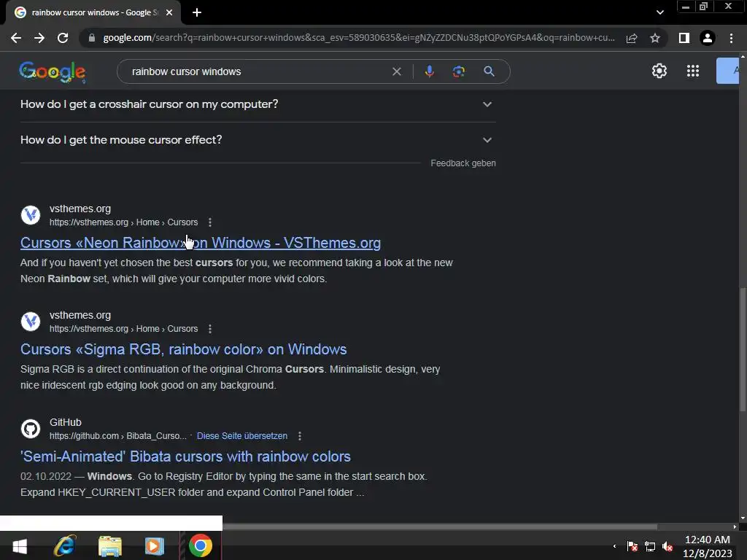Image resolution: width=747 pixels, height=560 pixels.
Task: Show hidden system tray icons
Action: (x=614, y=546)
